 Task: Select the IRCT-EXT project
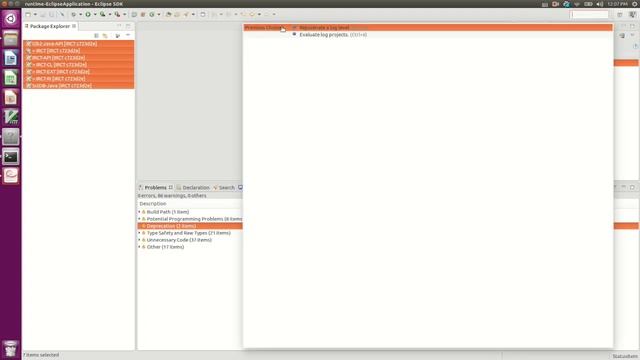pyautogui.click(x=79, y=72)
